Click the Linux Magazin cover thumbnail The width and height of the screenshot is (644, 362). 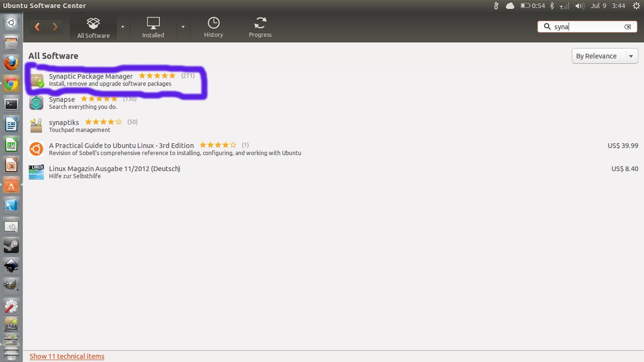(36, 172)
